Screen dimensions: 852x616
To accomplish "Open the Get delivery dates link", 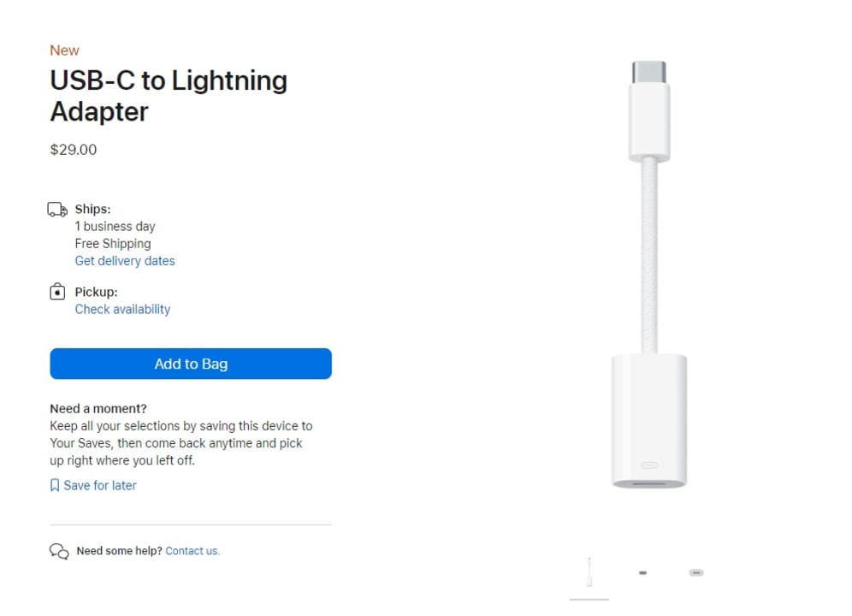I will [x=125, y=261].
